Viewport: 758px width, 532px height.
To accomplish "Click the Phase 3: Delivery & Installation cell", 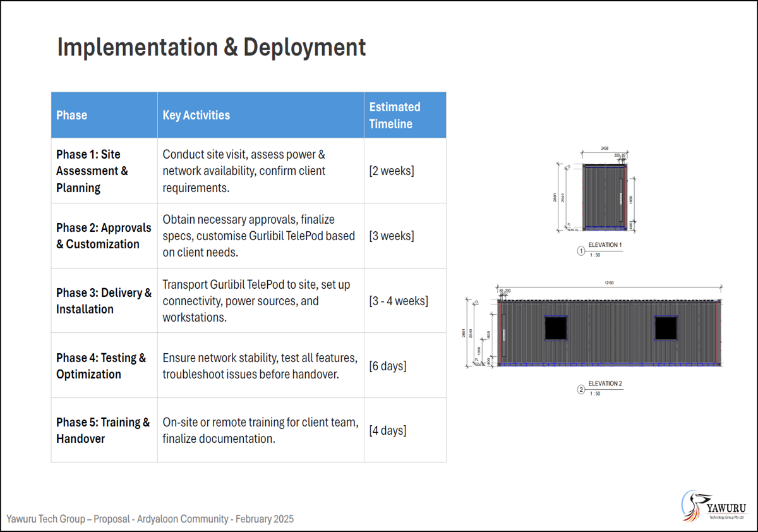I will pos(104,301).
